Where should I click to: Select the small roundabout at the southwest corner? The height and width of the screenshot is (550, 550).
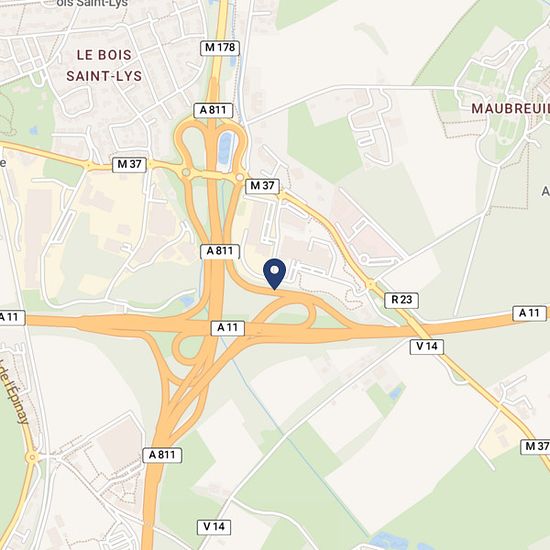click(32, 457)
